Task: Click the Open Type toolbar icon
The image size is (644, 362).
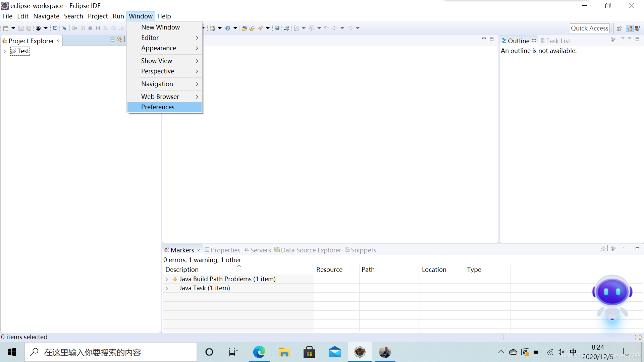Action: (245, 28)
